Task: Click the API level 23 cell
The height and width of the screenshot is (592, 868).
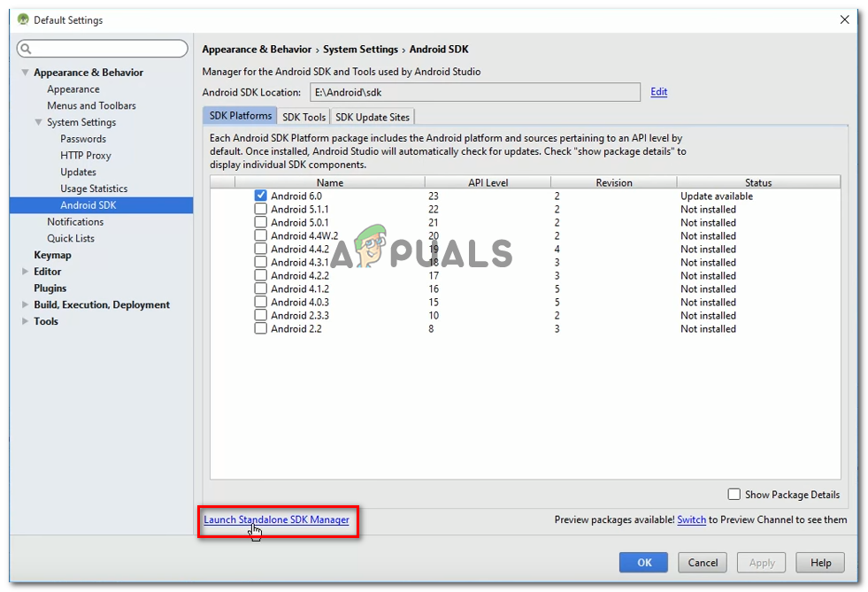Action: (x=433, y=196)
